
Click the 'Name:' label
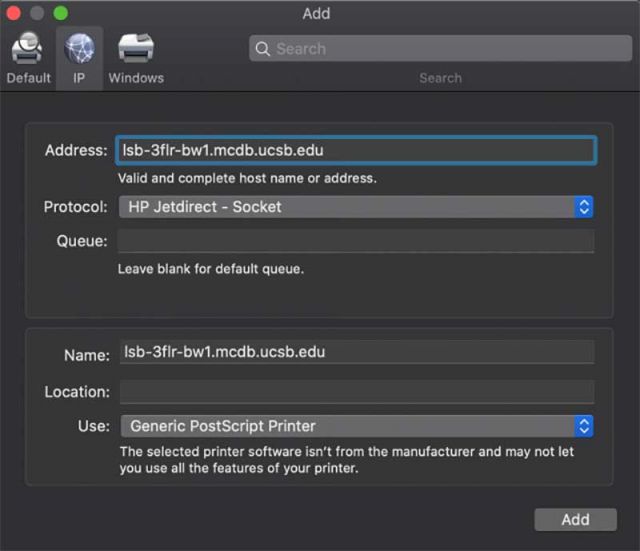[87, 355]
